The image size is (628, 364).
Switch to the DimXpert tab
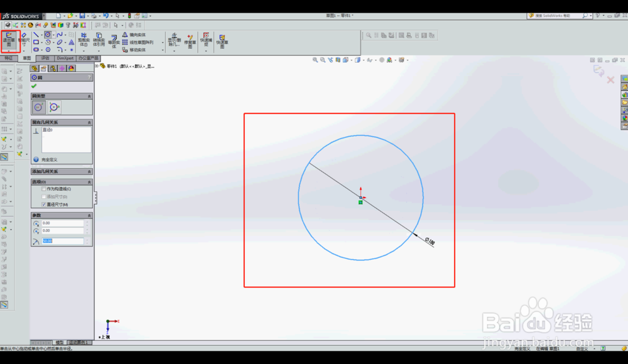65,58
